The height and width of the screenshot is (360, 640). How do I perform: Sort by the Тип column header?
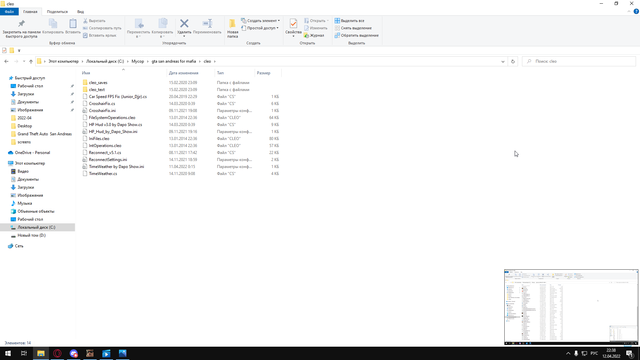235,73
